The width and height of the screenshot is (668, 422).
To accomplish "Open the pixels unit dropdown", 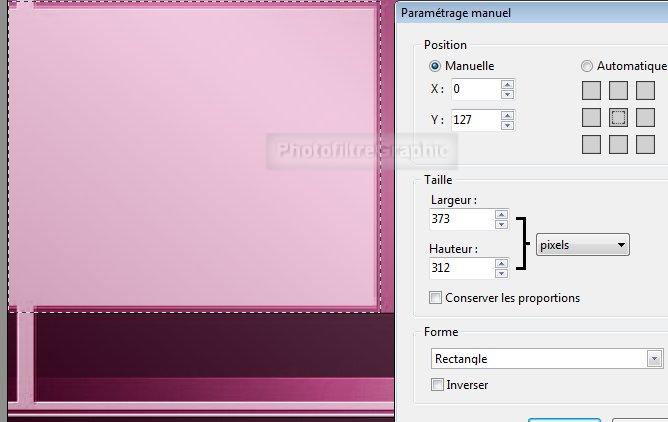I will (582, 244).
